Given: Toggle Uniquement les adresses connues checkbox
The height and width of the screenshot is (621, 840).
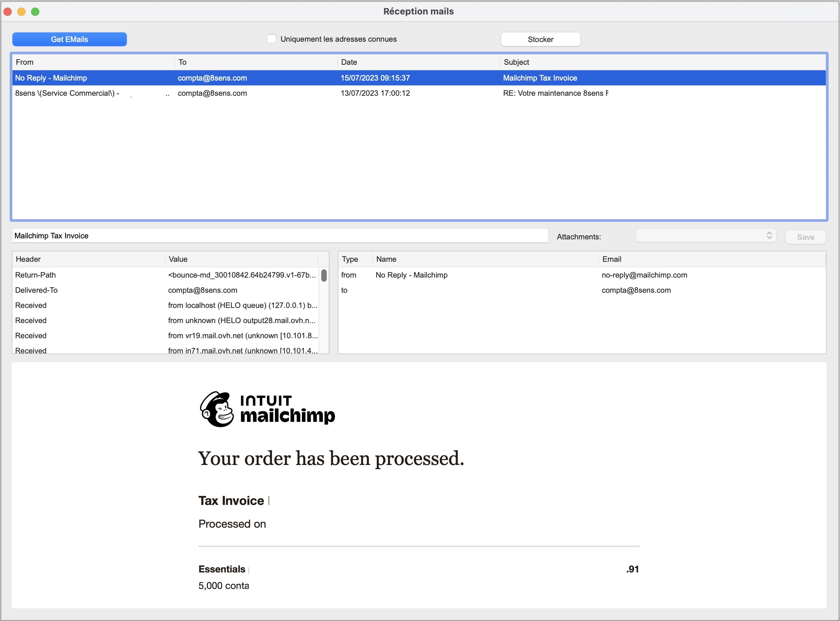Looking at the screenshot, I should coord(272,39).
